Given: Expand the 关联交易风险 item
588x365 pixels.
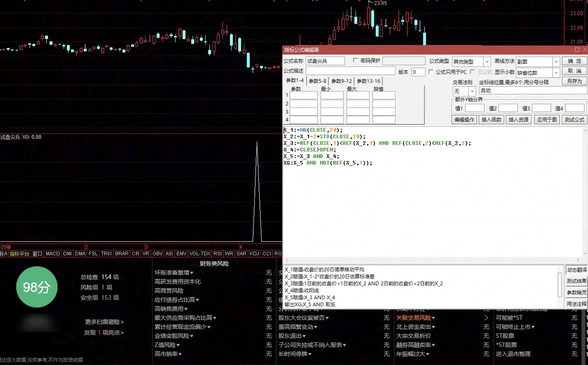Looking at the screenshot, I should point(416,318).
